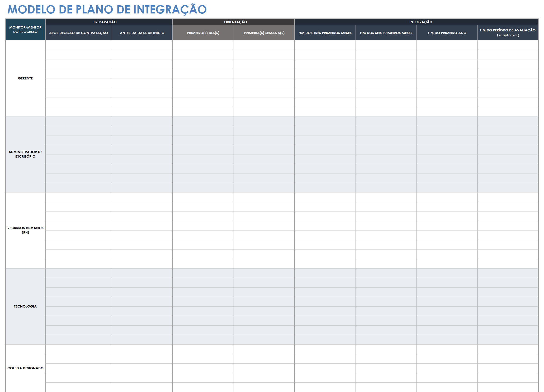Viewport: 544px width, 392px height.
Task: Click the FIM DOS SEIS PRIMEIROS MESES header
Action: point(386,33)
